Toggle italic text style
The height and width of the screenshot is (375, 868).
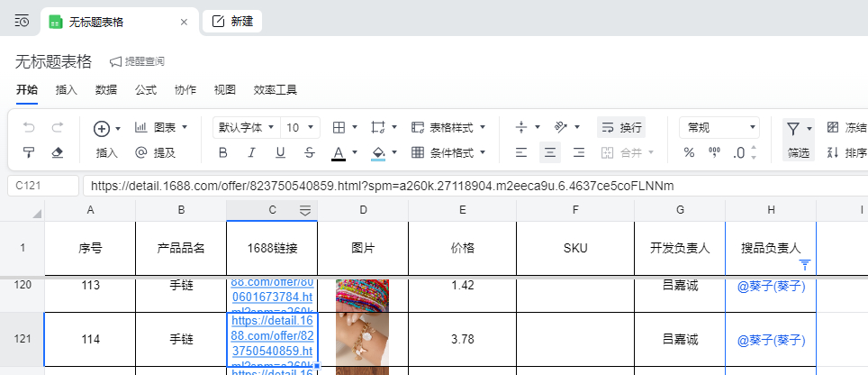[251, 152]
